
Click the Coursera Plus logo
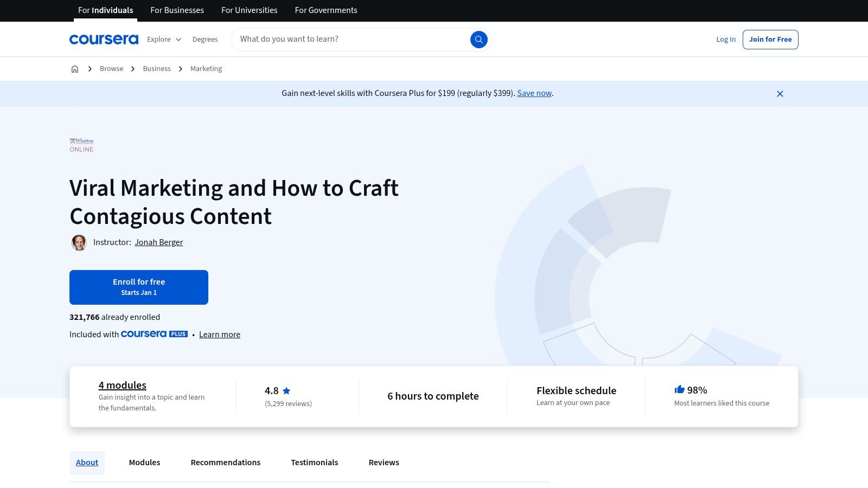(154, 334)
